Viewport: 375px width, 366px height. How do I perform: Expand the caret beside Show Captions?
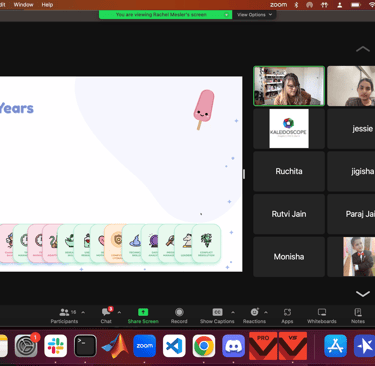pyautogui.click(x=233, y=312)
